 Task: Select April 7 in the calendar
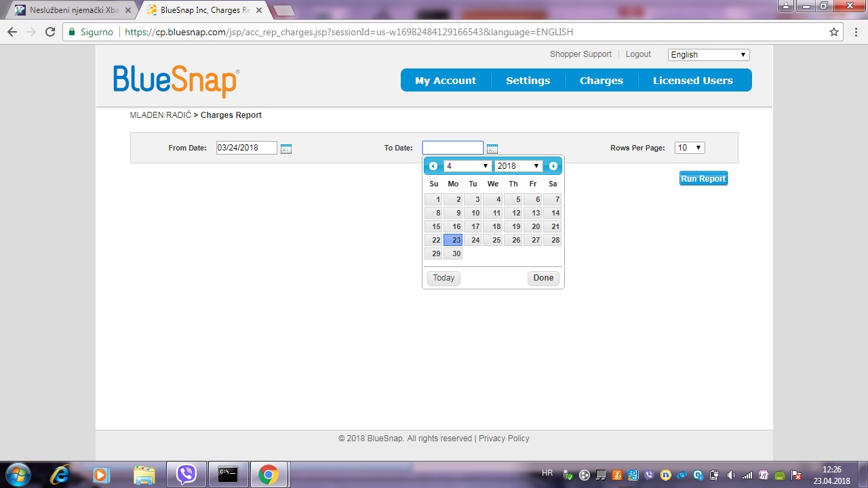tap(553, 199)
